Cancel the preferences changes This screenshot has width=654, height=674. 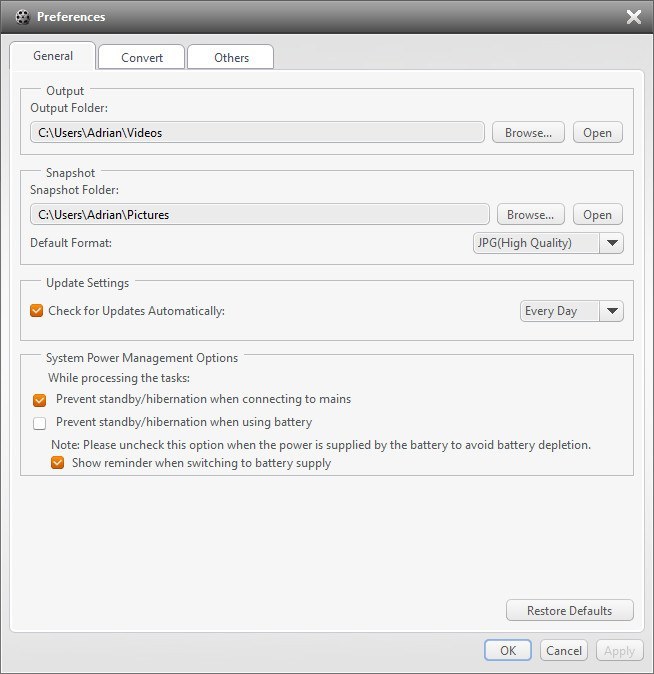point(564,650)
